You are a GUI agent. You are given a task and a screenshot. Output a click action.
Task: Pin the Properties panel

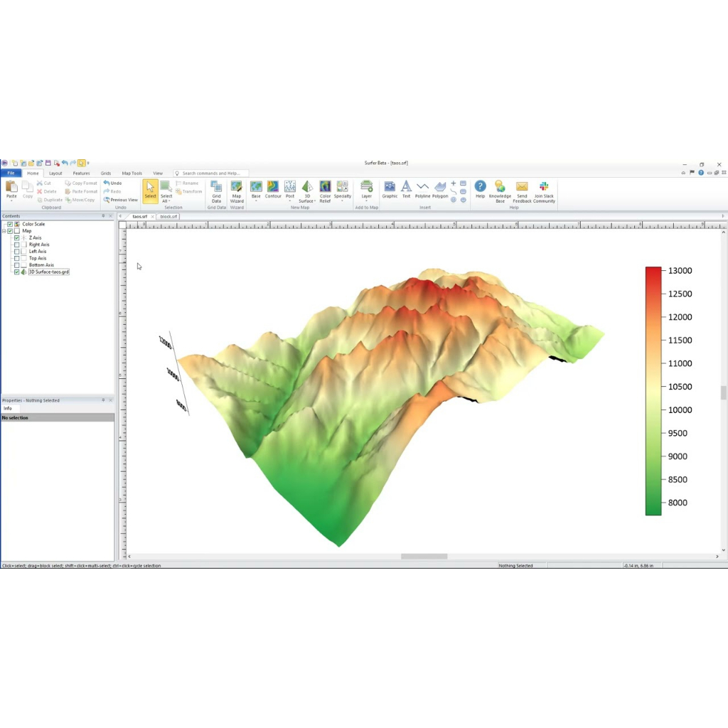point(103,400)
